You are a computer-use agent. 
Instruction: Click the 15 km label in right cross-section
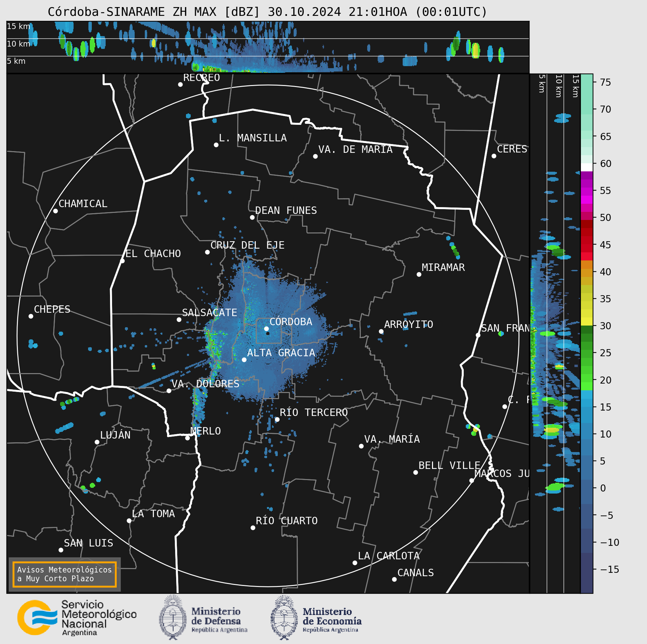click(575, 86)
